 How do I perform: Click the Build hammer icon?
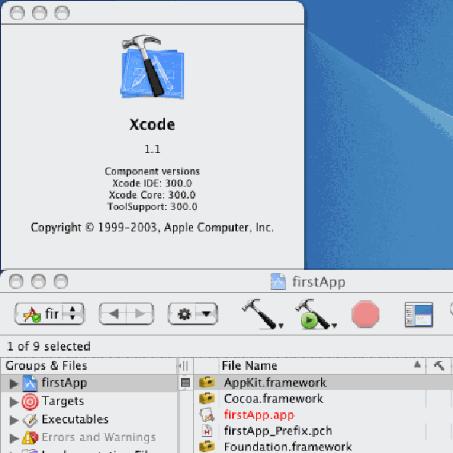click(262, 314)
